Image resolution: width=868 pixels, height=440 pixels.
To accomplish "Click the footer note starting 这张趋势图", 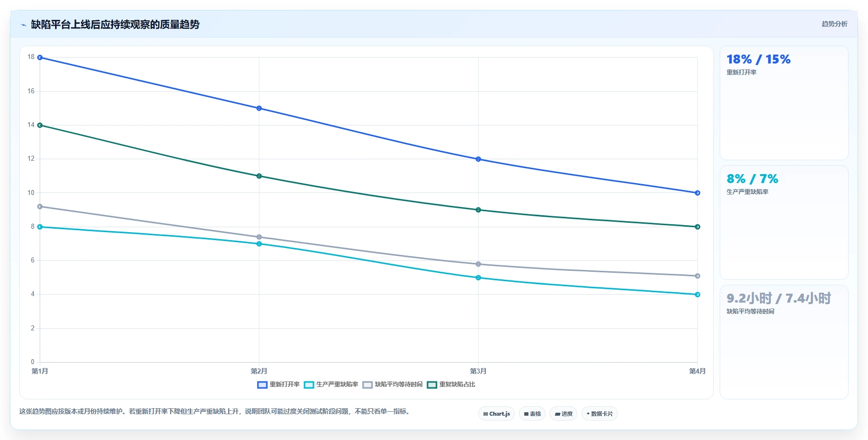I will tap(216, 411).
